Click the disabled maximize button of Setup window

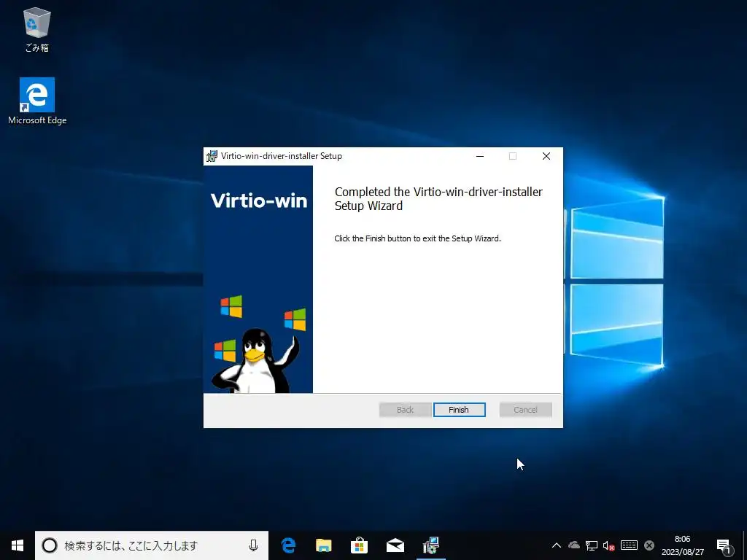[x=513, y=156]
